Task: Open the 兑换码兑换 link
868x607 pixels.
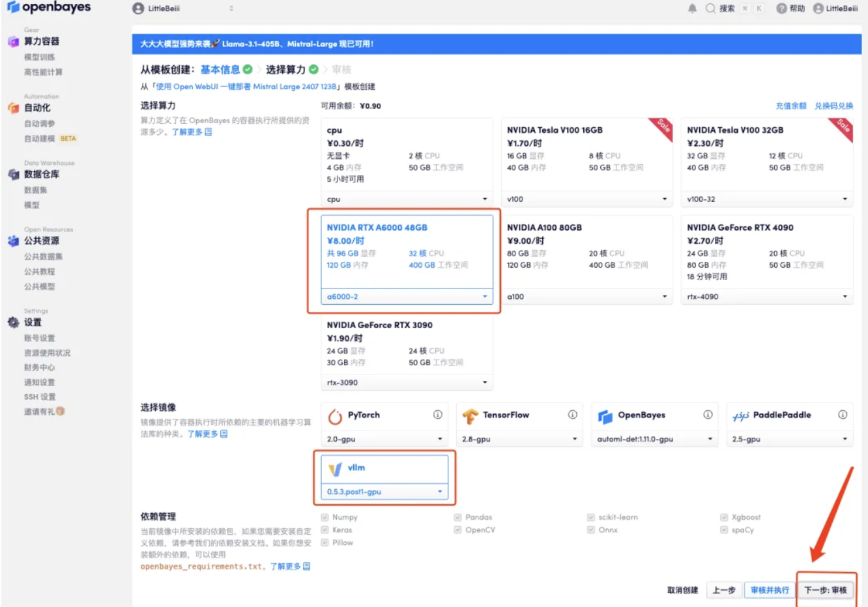Action: [x=834, y=106]
